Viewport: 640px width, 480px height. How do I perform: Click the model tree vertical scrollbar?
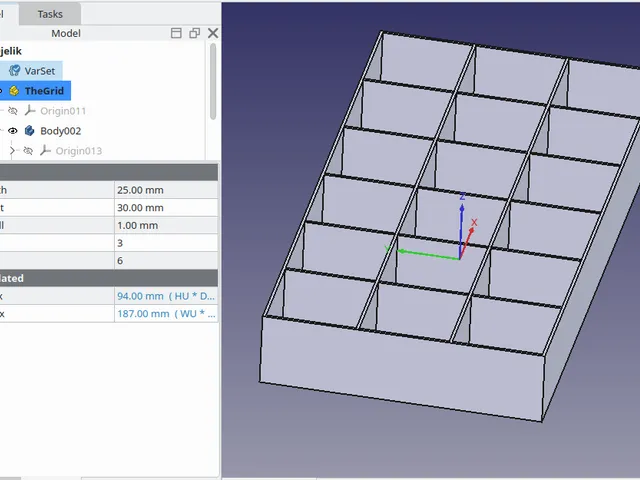(x=213, y=82)
